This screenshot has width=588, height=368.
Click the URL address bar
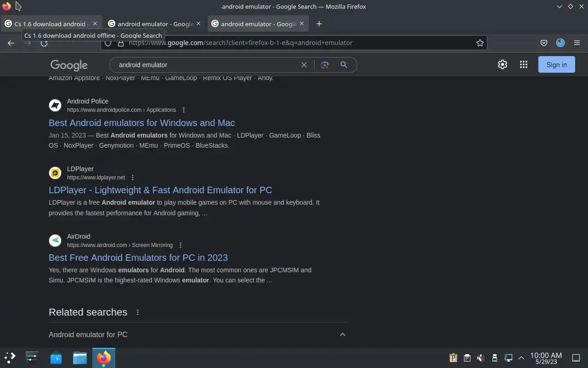click(x=294, y=43)
